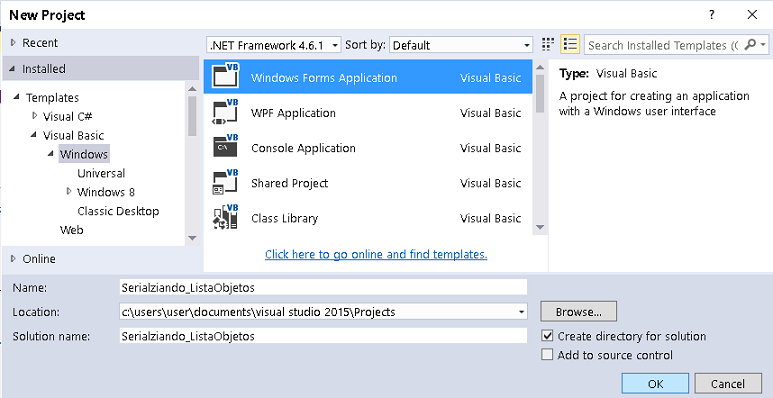Screen dimensions: 773x398
Task: Click into the project Name text field
Action: tap(323, 287)
